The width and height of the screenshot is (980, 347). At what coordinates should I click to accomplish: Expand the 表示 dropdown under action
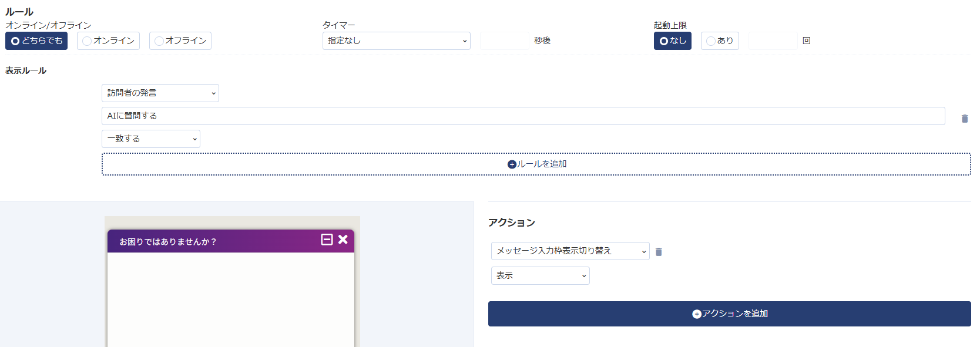(x=540, y=276)
